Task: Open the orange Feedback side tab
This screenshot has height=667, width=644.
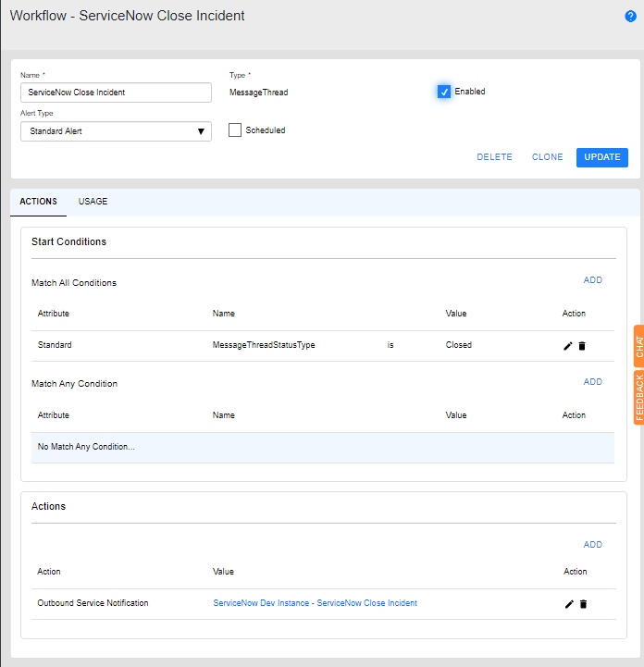Action: 638,397
